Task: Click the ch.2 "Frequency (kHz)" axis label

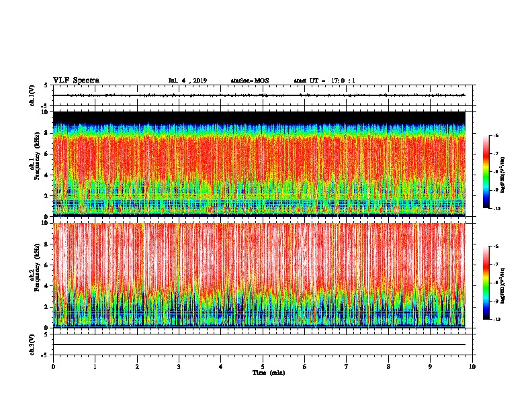Action: coord(38,267)
